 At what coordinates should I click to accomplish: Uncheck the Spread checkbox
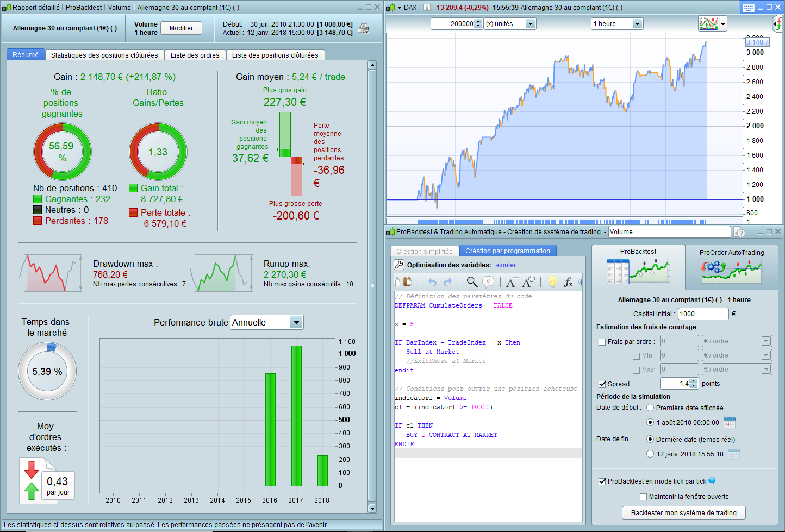pyautogui.click(x=602, y=384)
